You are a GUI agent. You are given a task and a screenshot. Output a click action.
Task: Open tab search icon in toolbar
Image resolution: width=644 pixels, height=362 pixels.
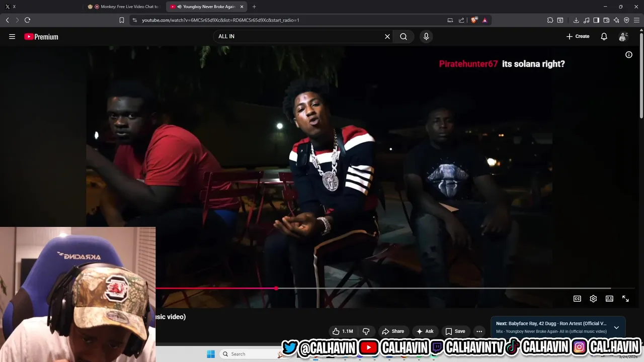560,20
